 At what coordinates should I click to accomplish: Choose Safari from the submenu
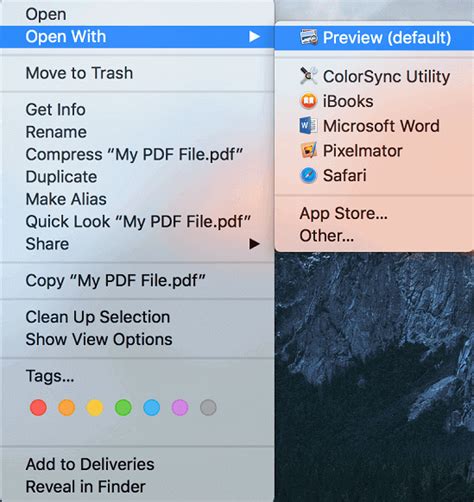click(x=374, y=176)
